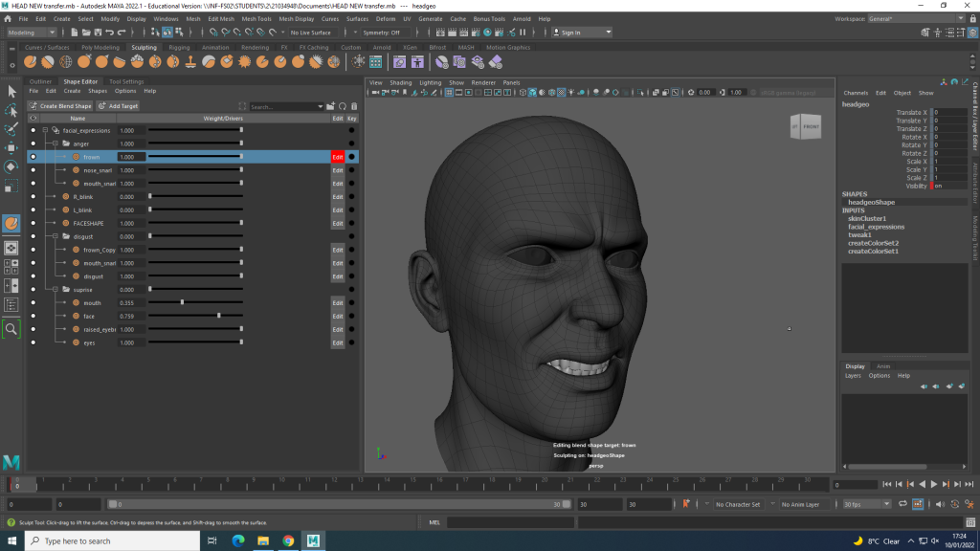
Task: Click the search magnifier icon in left toolbox
Action: pos(11,328)
